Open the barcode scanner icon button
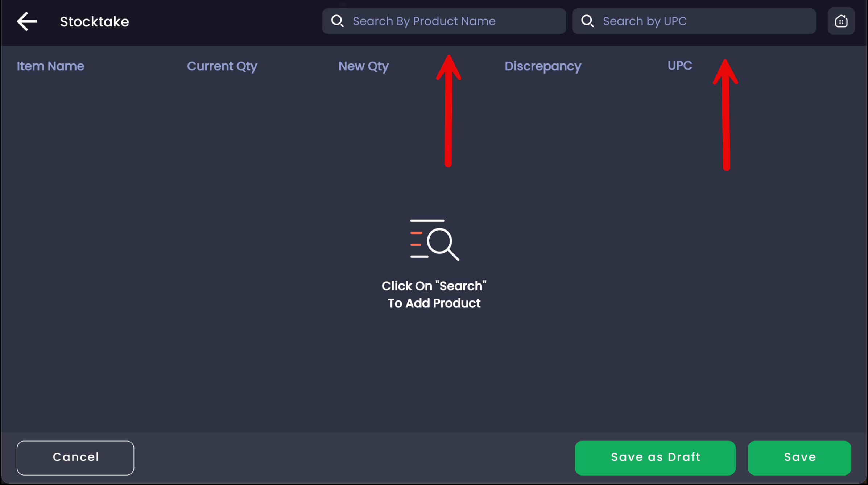Image resolution: width=868 pixels, height=485 pixels. coord(841,21)
